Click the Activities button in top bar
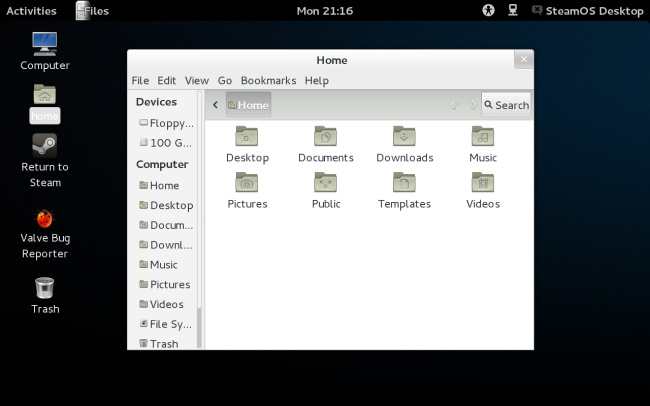The image size is (650, 406). [31, 11]
